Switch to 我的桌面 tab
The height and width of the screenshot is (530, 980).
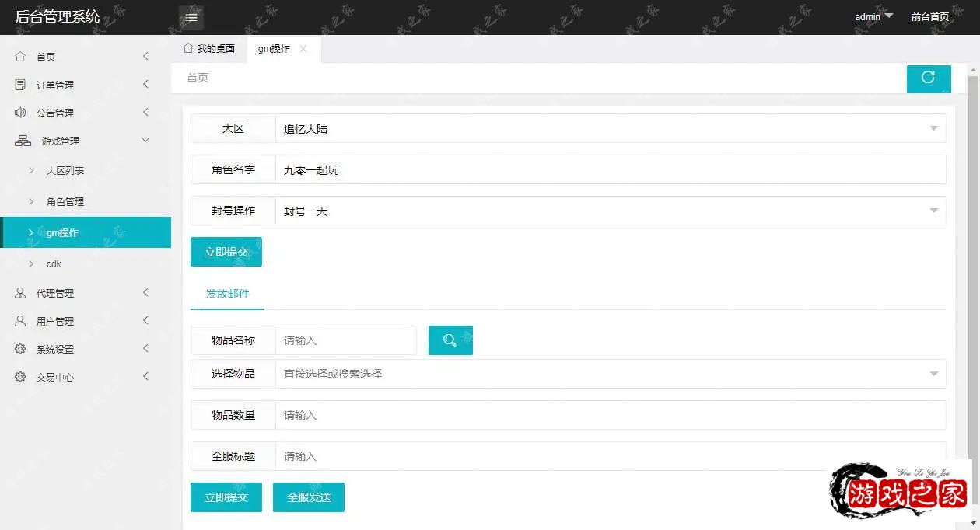pos(209,49)
